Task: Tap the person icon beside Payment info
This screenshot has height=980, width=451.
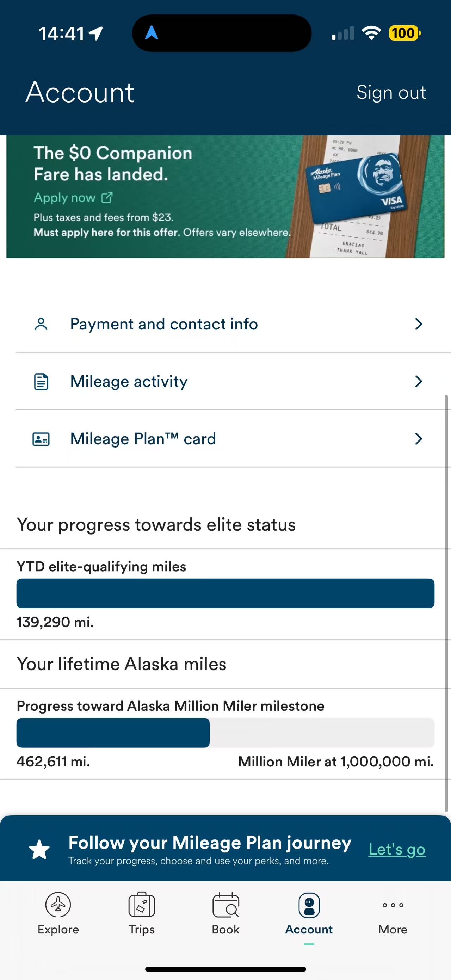Action: coord(41,324)
